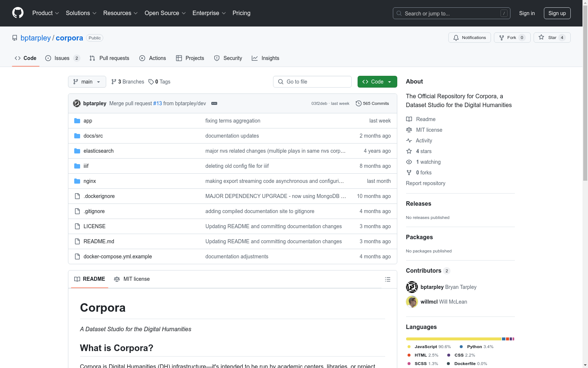This screenshot has height=368, width=588.
Task: Open the Enterprise dropdown menu
Action: pos(209,13)
